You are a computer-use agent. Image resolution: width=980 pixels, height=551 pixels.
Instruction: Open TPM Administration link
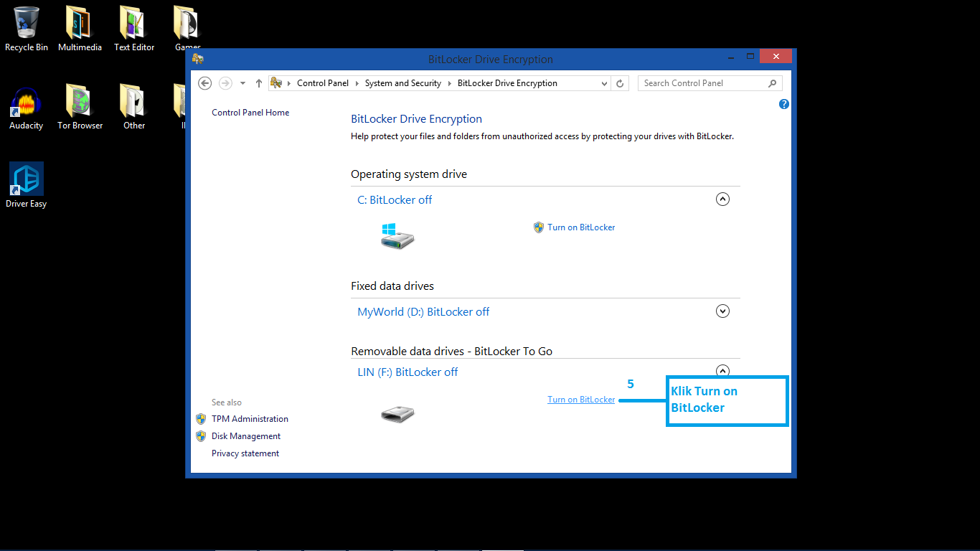[x=250, y=419]
